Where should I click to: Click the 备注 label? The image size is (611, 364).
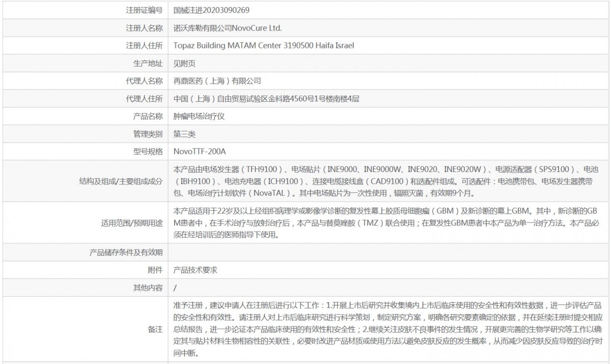click(x=155, y=329)
